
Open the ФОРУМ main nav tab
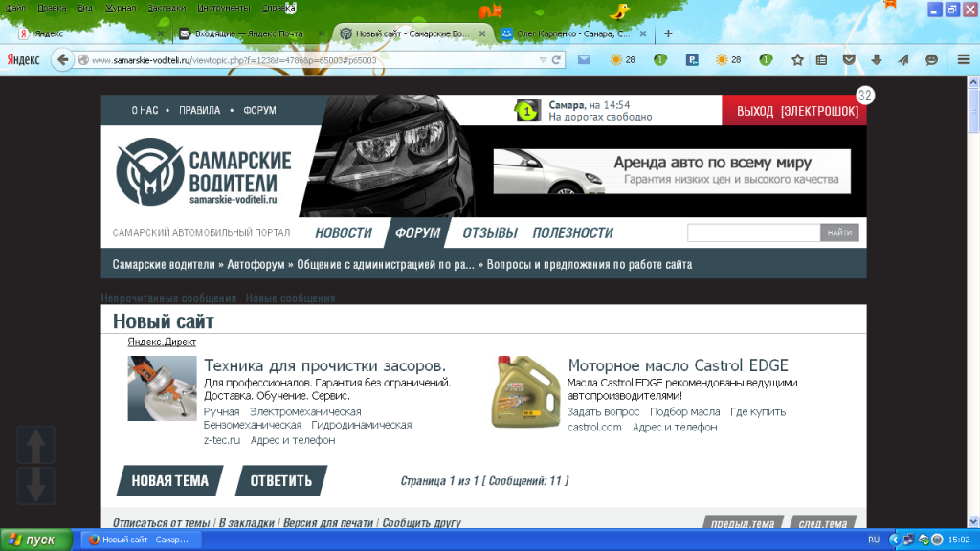[x=417, y=233]
